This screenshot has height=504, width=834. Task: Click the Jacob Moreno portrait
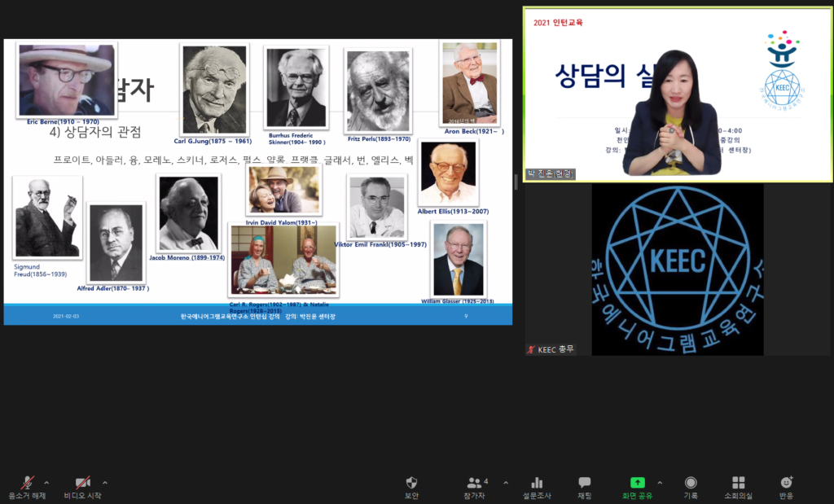click(x=188, y=213)
